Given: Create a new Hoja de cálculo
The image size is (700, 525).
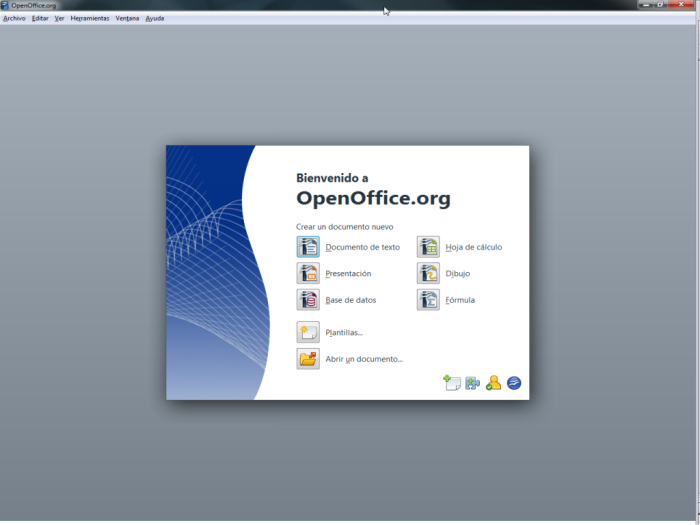Looking at the screenshot, I should (x=474, y=247).
